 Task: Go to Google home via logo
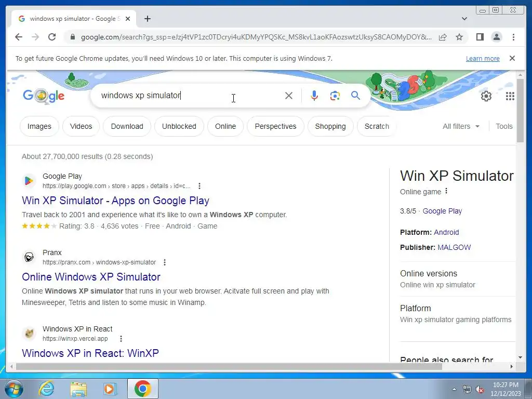coord(44,96)
